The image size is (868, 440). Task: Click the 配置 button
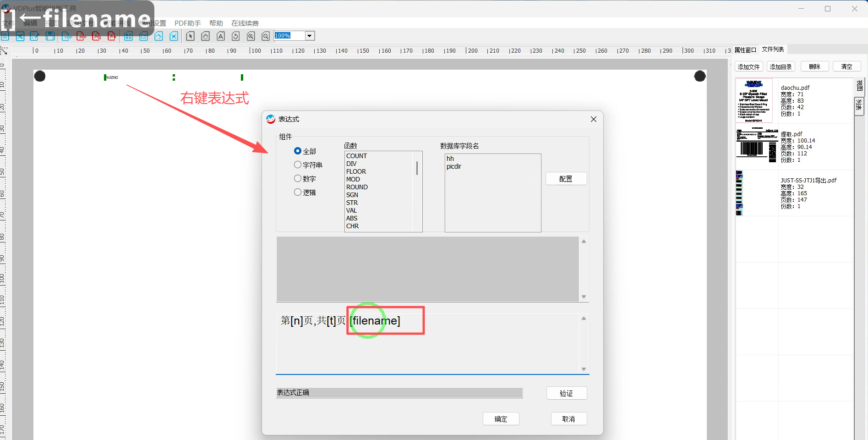[x=566, y=179]
